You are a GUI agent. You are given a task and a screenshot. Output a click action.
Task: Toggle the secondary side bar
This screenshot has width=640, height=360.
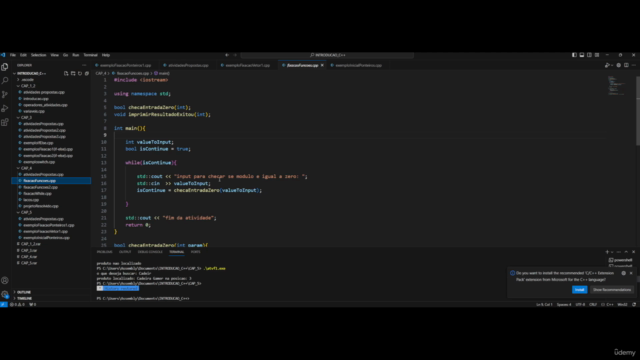(x=589, y=55)
